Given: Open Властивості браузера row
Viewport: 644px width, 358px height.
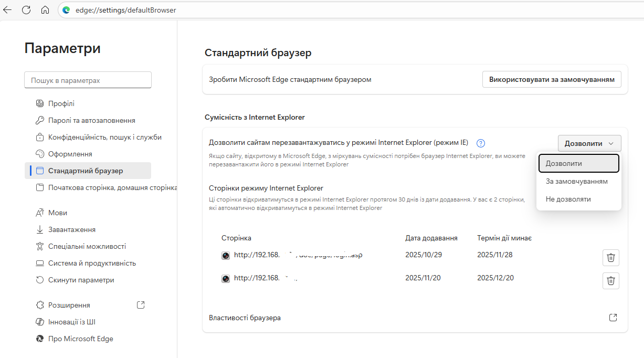Looking at the screenshot, I should tap(415, 318).
